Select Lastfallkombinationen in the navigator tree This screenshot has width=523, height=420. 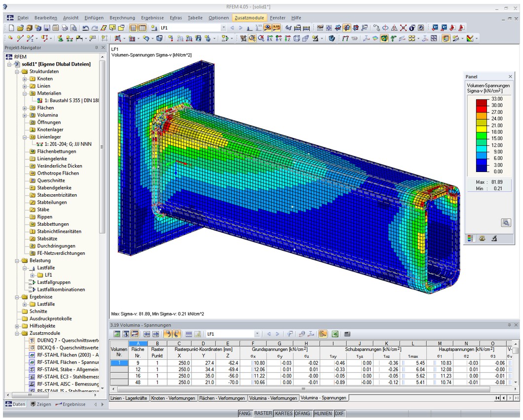pyautogui.click(x=61, y=289)
